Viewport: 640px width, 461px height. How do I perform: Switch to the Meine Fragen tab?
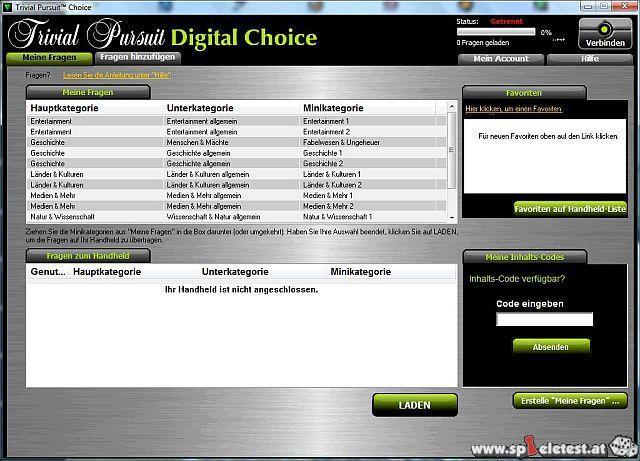49,58
